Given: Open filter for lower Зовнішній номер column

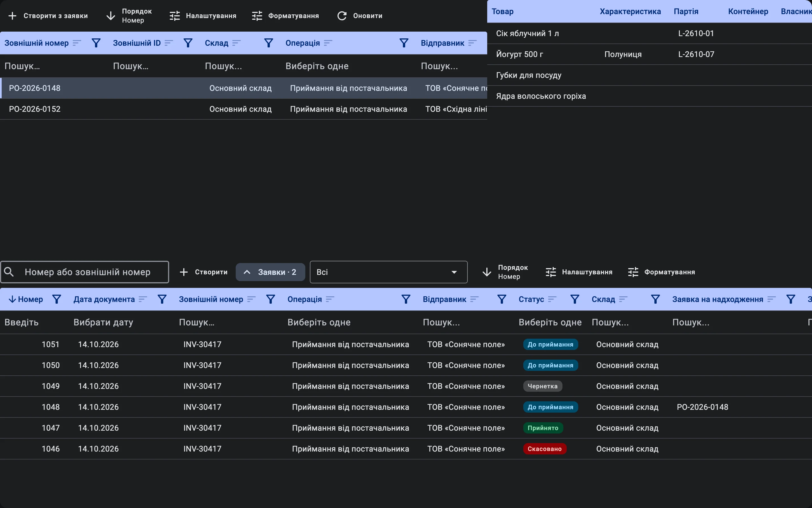Looking at the screenshot, I should pos(270,299).
